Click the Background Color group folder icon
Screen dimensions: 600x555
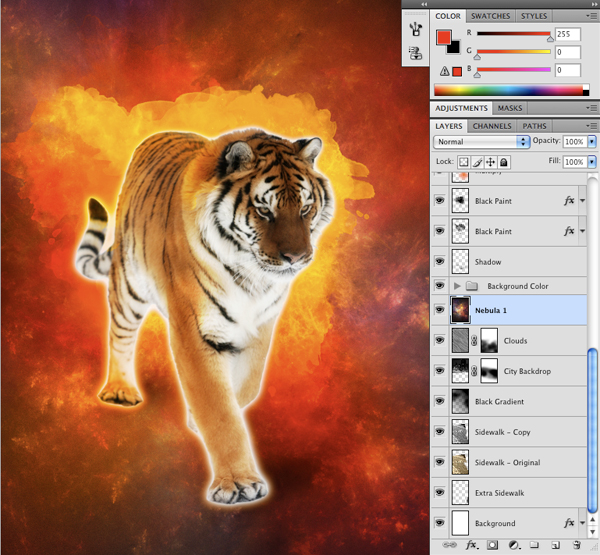coord(472,286)
